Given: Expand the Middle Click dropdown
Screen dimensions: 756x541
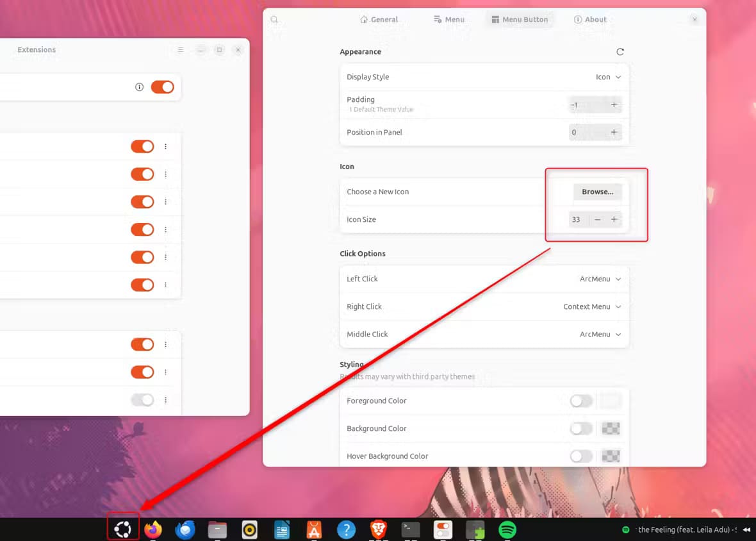Looking at the screenshot, I should 600,334.
